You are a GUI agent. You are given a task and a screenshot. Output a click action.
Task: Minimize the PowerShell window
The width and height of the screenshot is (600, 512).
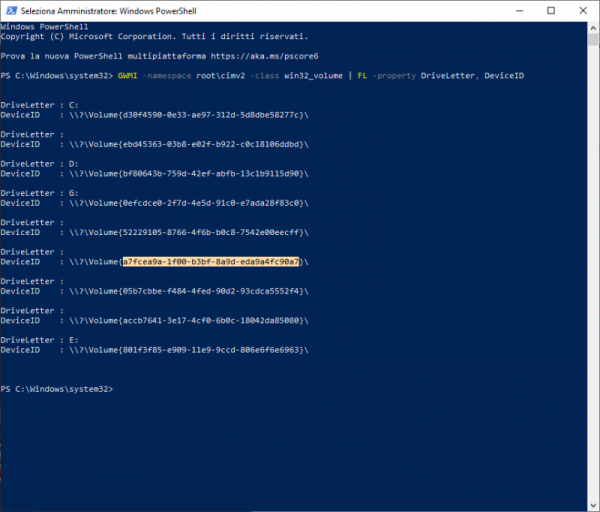[x=519, y=11]
